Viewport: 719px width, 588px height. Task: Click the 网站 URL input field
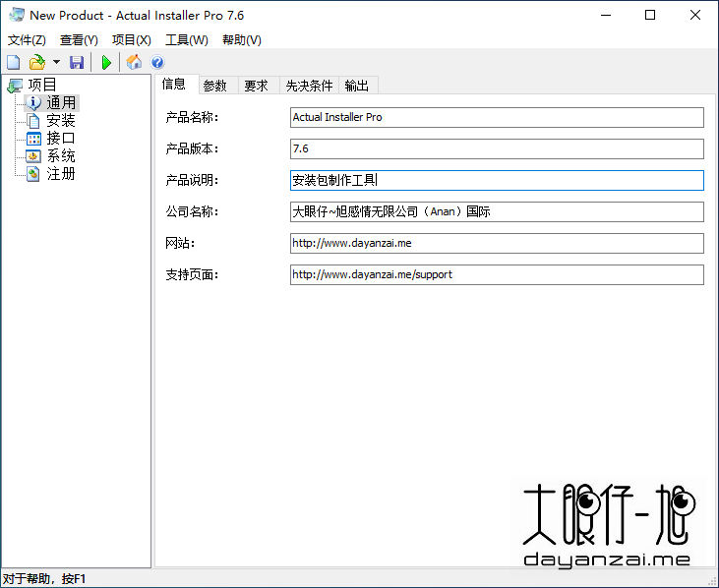pos(497,243)
